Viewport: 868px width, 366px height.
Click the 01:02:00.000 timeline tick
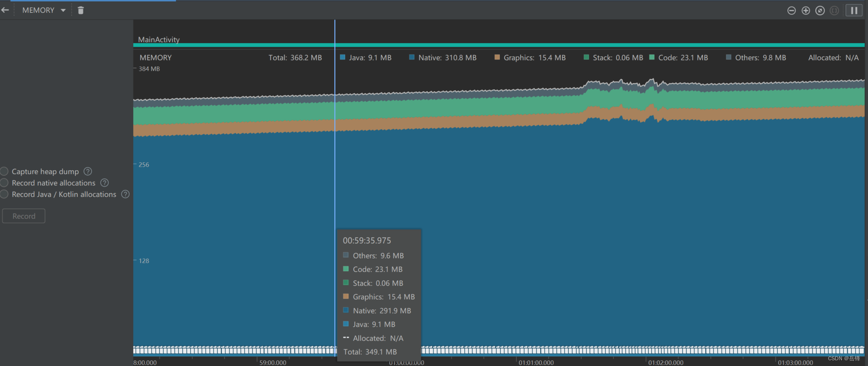[x=665, y=362]
